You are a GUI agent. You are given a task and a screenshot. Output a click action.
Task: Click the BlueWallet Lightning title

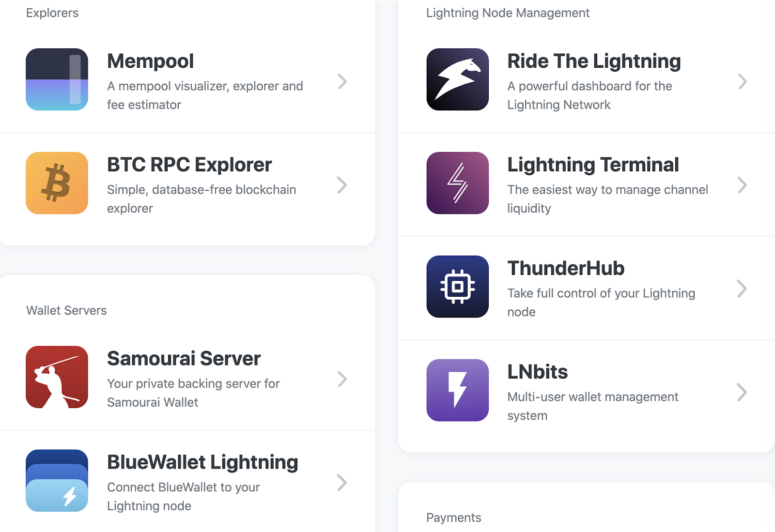coord(202,462)
